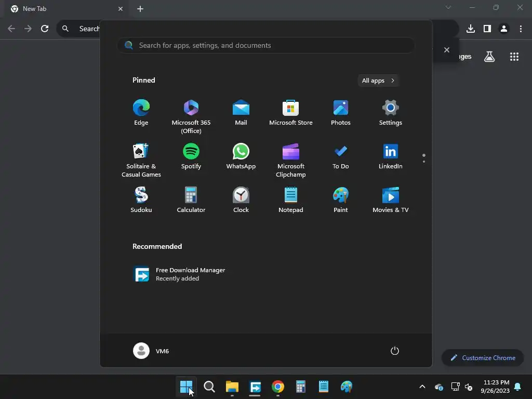This screenshot has height=399, width=532.
Task: Launch the Sudoku game
Action: click(x=141, y=200)
